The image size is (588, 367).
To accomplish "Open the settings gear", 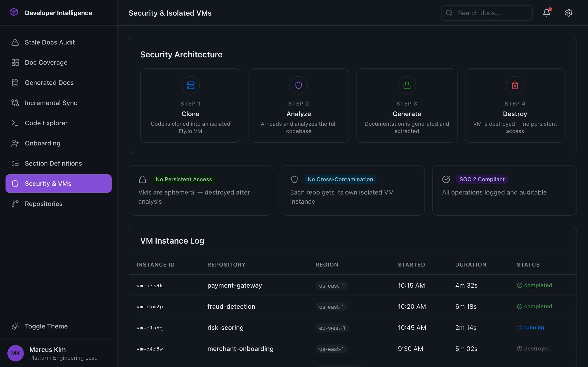I will click(569, 13).
